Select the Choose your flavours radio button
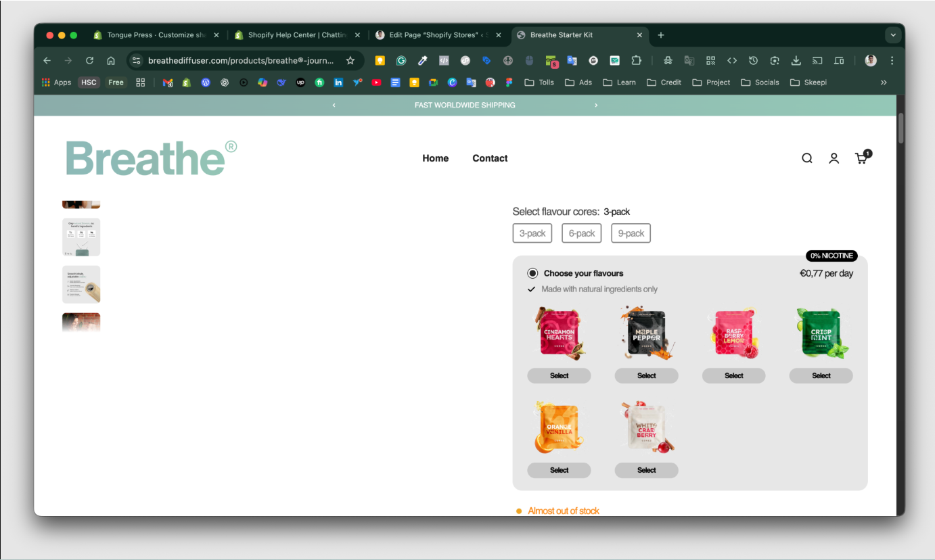 (x=532, y=273)
